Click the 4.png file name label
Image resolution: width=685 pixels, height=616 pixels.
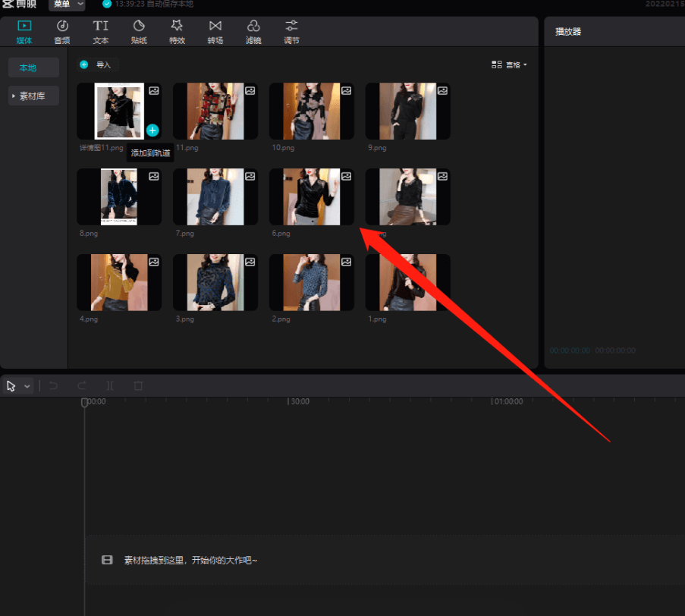click(x=89, y=319)
